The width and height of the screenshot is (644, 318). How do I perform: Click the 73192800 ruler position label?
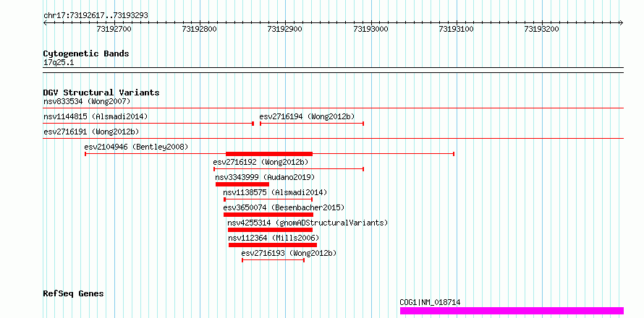199,30
